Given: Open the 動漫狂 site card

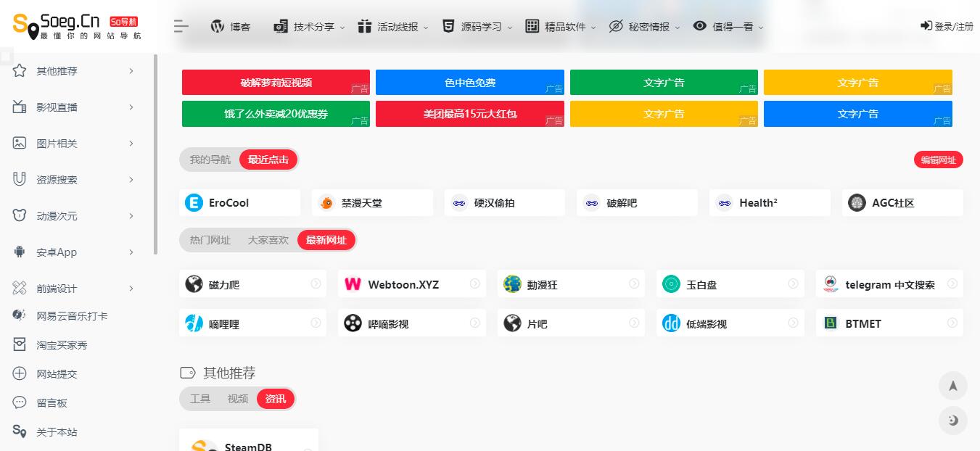Looking at the screenshot, I should (x=571, y=284).
